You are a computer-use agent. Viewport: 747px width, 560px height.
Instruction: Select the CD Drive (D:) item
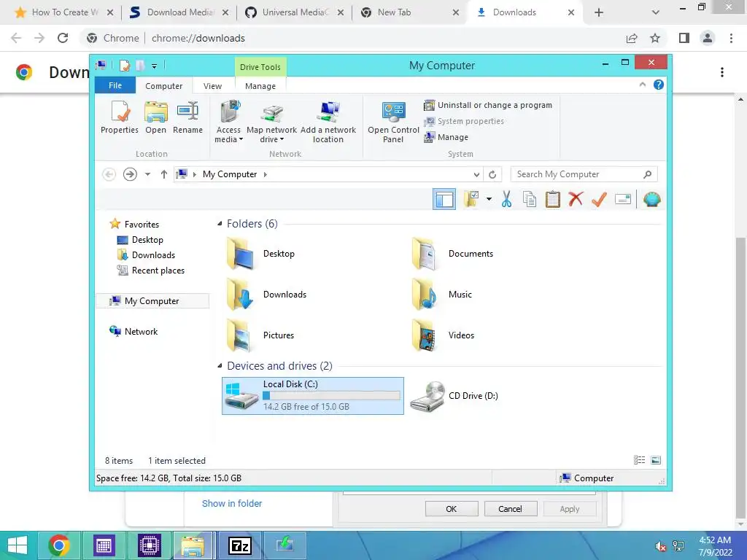(454, 396)
